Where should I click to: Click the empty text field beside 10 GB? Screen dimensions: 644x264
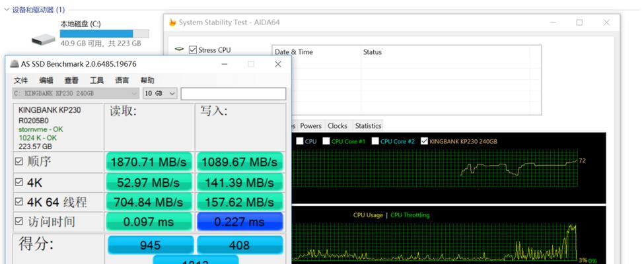233,94
